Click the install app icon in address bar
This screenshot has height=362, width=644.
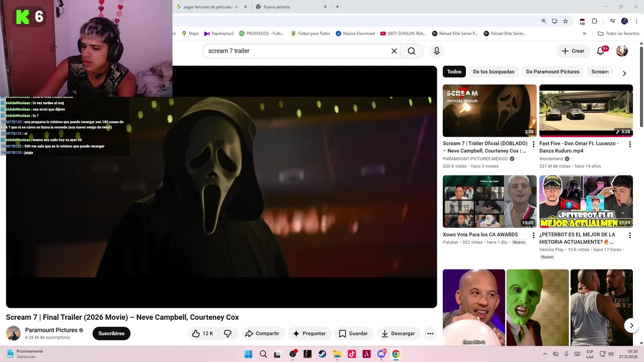point(554,21)
